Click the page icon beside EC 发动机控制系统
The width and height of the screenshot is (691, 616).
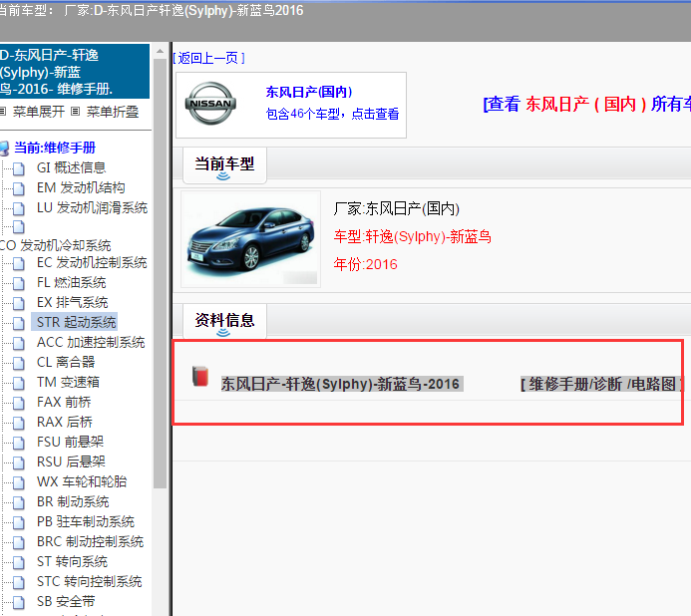(19, 263)
